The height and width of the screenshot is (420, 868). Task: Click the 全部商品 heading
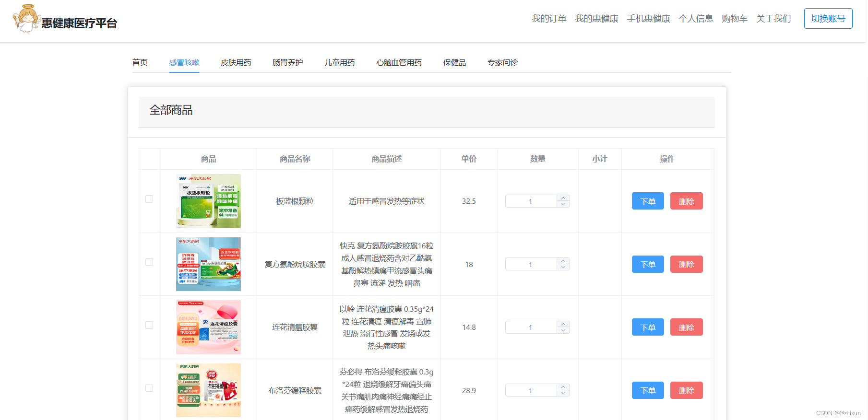pyautogui.click(x=171, y=110)
